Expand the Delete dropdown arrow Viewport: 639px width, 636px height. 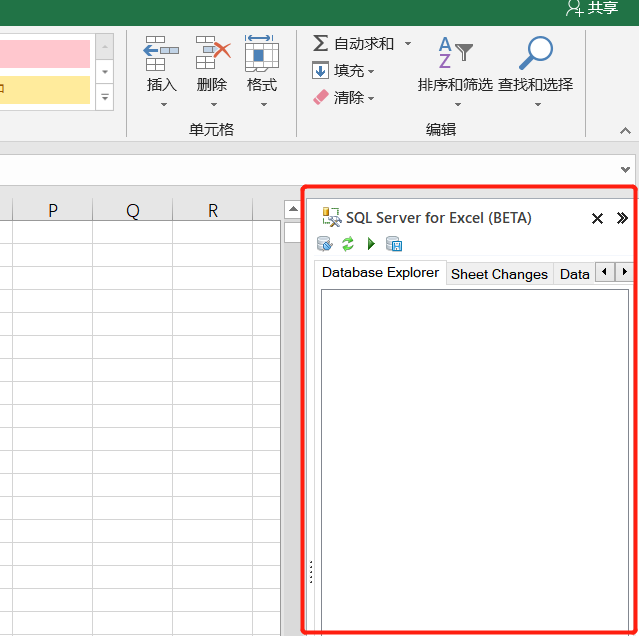pyautogui.click(x=214, y=105)
